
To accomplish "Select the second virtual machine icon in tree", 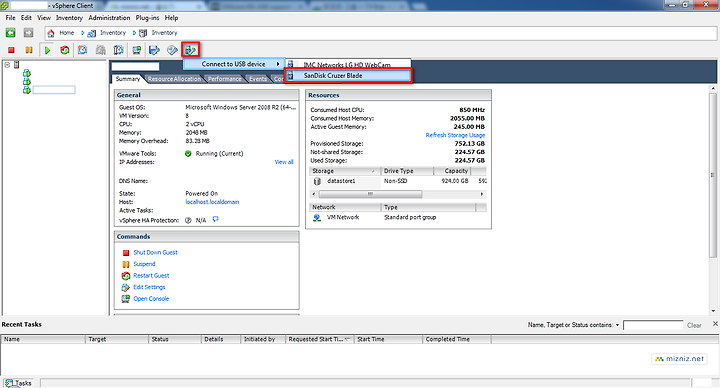I will click(27, 81).
